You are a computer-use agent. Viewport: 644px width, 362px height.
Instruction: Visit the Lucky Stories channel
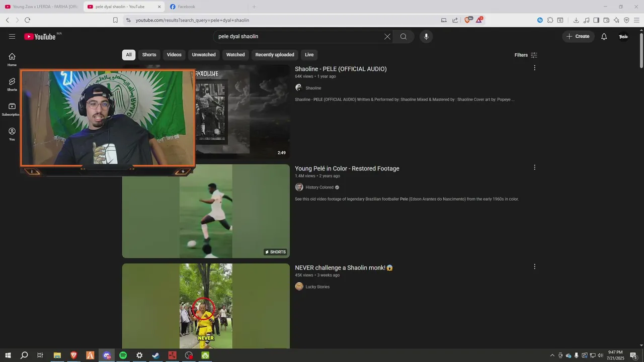(x=317, y=287)
